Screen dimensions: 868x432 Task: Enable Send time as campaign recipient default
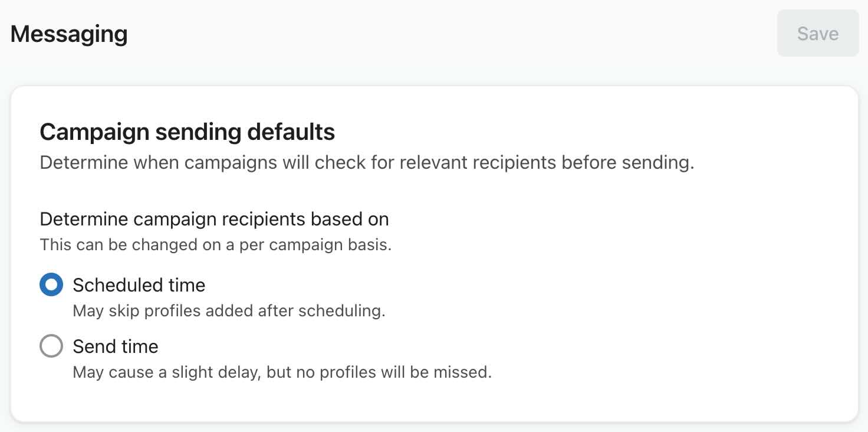click(51, 346)
